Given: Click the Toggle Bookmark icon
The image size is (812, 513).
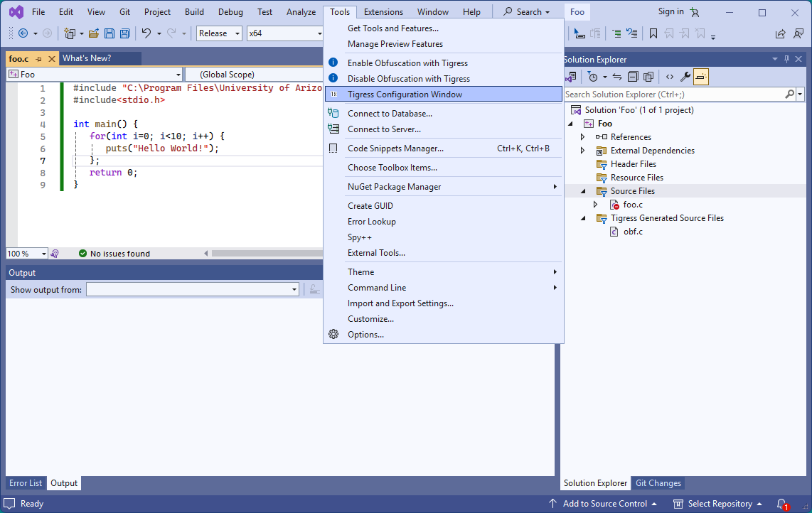Looking at the screenshot, I should pyautogui.click(x=653, y=33).
